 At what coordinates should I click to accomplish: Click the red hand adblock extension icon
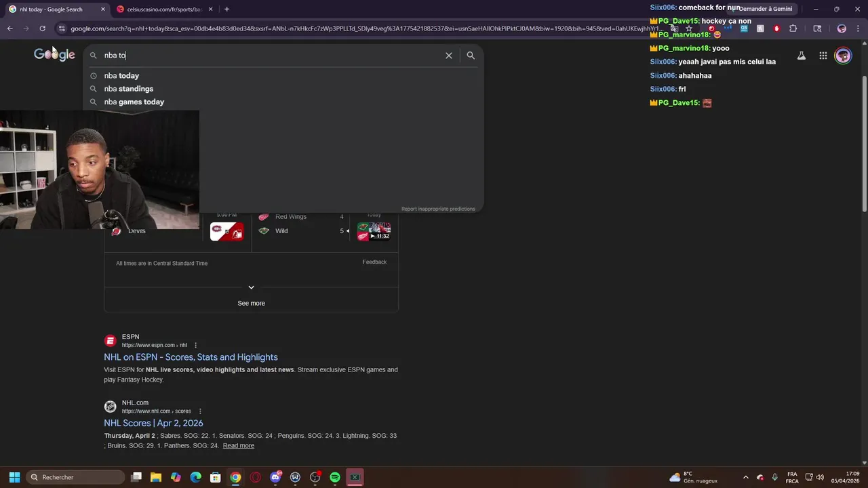point(776,28)
